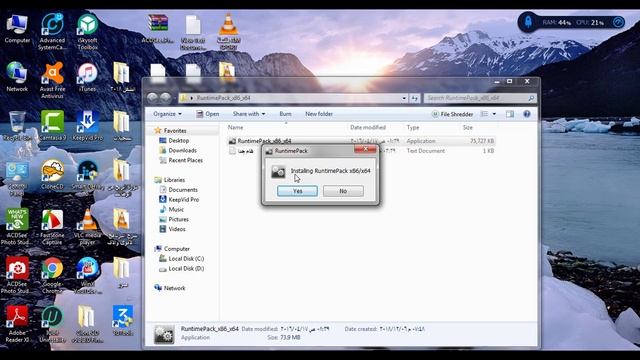
Task: Click the Search RuntimePack_x86_x64 box
Action: [x=480, y=98]
